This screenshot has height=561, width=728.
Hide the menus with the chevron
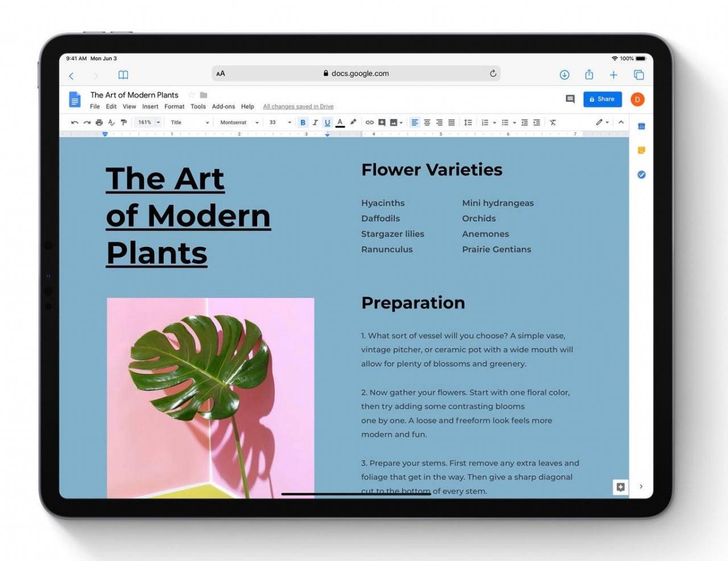click(621, 122)
